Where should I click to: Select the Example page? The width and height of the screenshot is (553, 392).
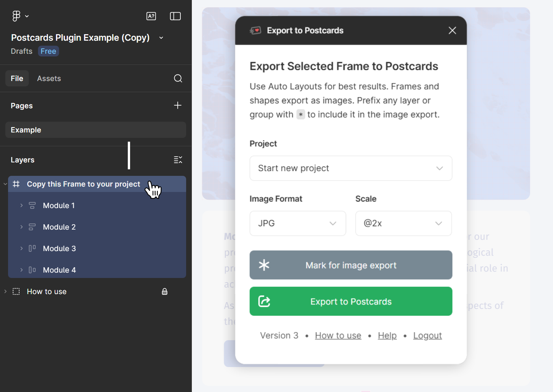[96, 130]
